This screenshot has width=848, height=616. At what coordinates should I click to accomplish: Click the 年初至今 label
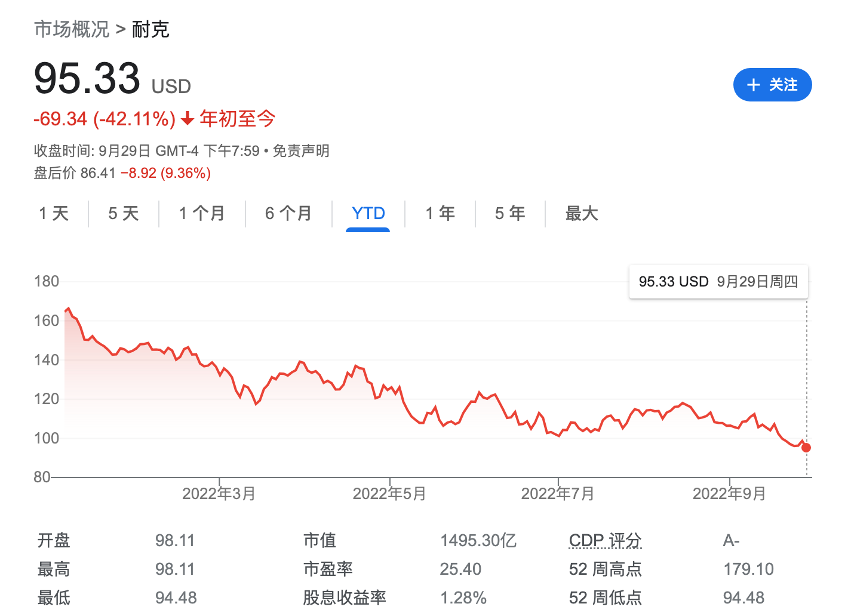(x=238, y=119)
